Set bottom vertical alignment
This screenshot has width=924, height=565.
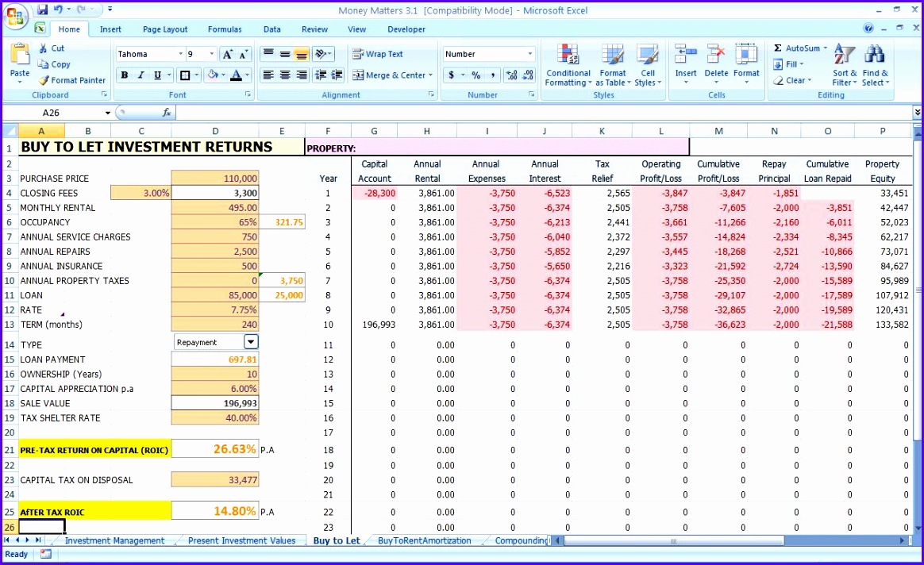click(x=301, y=54)
